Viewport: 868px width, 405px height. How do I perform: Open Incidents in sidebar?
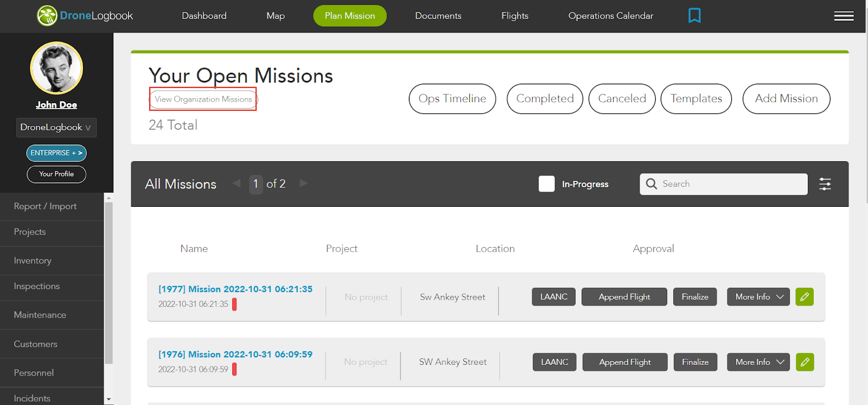(52, 398)
